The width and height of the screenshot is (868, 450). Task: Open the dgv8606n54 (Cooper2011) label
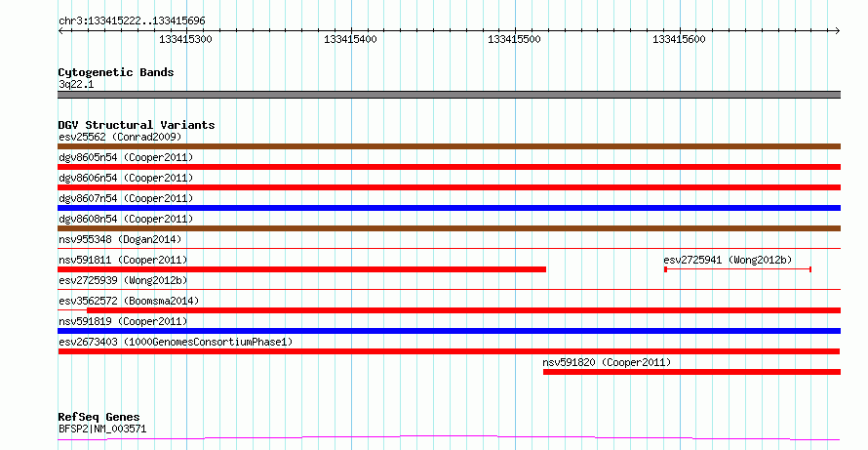click(x=126, y=178)
